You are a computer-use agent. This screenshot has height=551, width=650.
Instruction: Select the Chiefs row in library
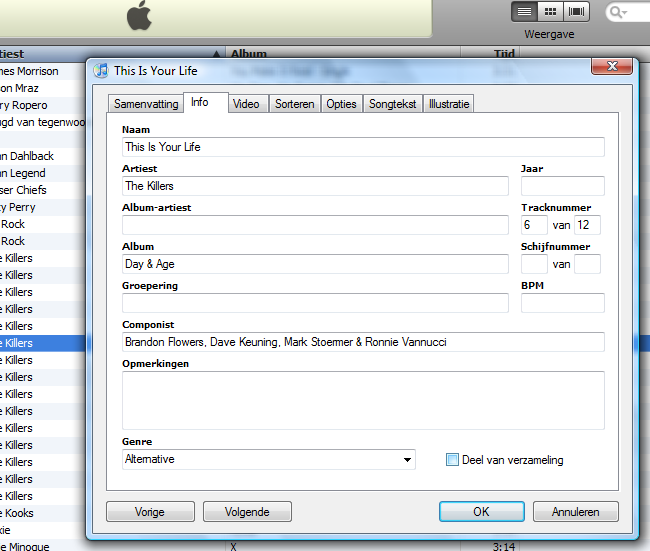point(42,190)
